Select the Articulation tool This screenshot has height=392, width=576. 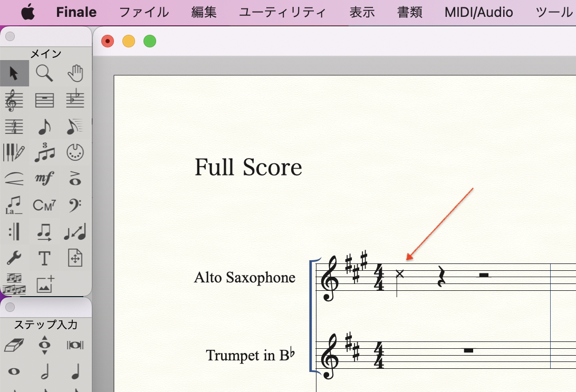point(75,179)
